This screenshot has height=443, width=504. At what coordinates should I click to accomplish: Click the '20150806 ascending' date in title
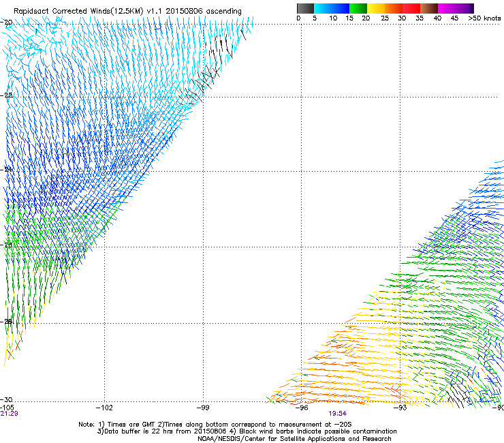204,11
